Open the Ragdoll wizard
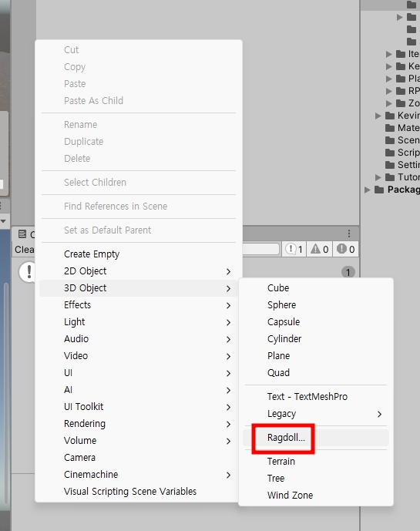Viewport: 420px width, 531px height. coord(316,438)
